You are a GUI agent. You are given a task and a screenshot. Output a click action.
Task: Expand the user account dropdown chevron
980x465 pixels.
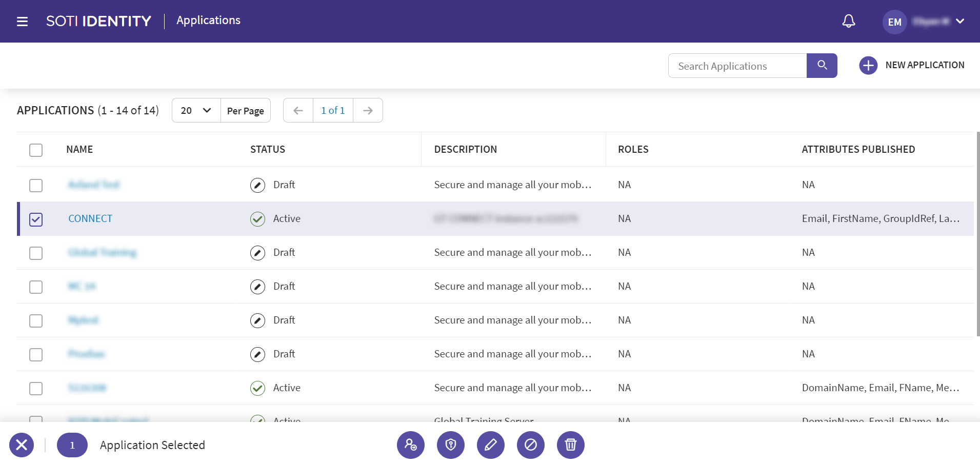point(960,22)
